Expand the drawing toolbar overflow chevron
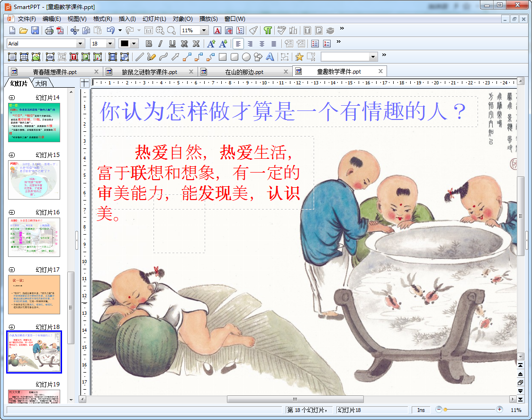 [x=384, y=55]
